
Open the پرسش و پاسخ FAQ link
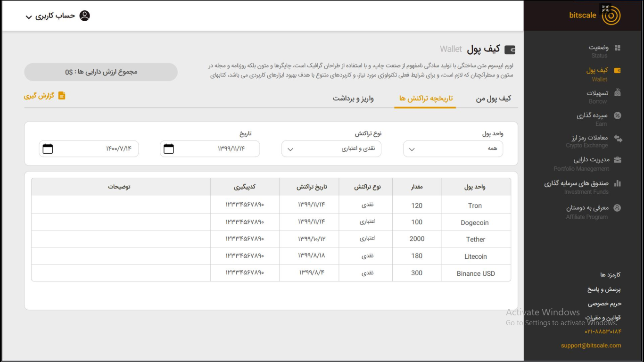coord(604,289)
